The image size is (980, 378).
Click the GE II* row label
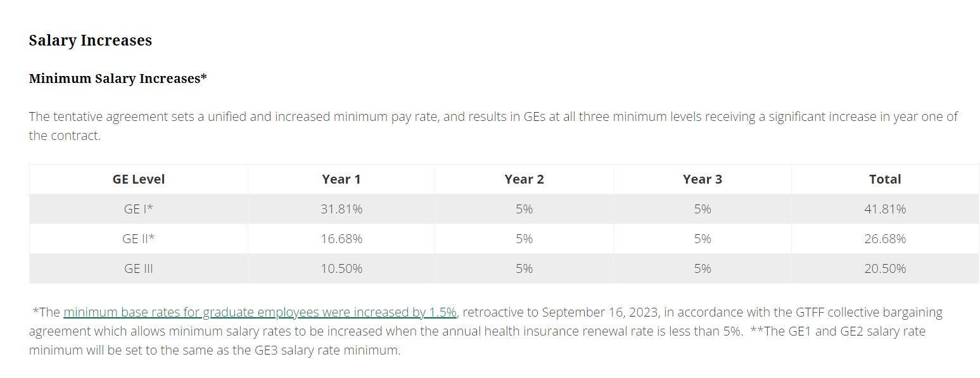coord(139,239)
